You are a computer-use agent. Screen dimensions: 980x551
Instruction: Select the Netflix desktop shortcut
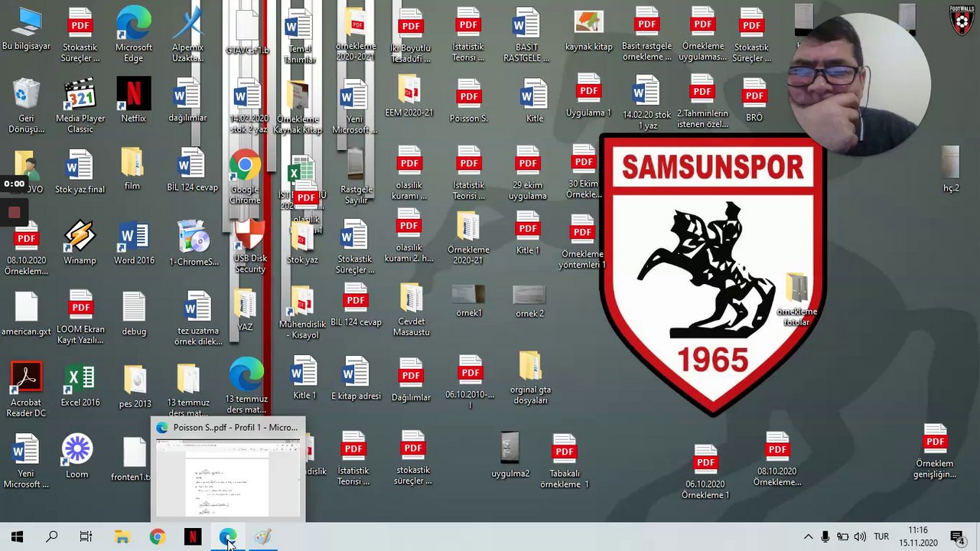click(133, 100)
